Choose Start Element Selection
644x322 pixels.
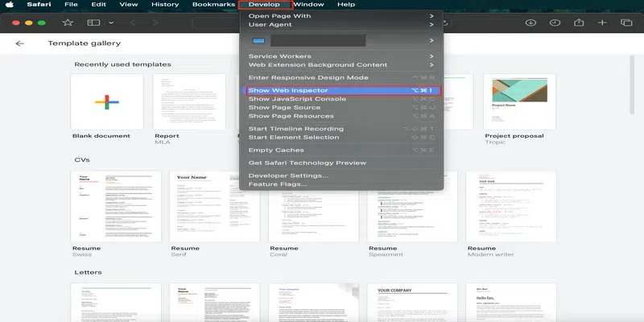(341, 138)
